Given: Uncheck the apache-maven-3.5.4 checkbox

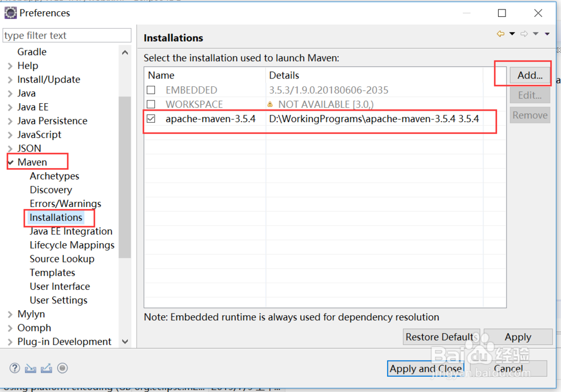Looking at the screenshot, I should coord(151,118).
